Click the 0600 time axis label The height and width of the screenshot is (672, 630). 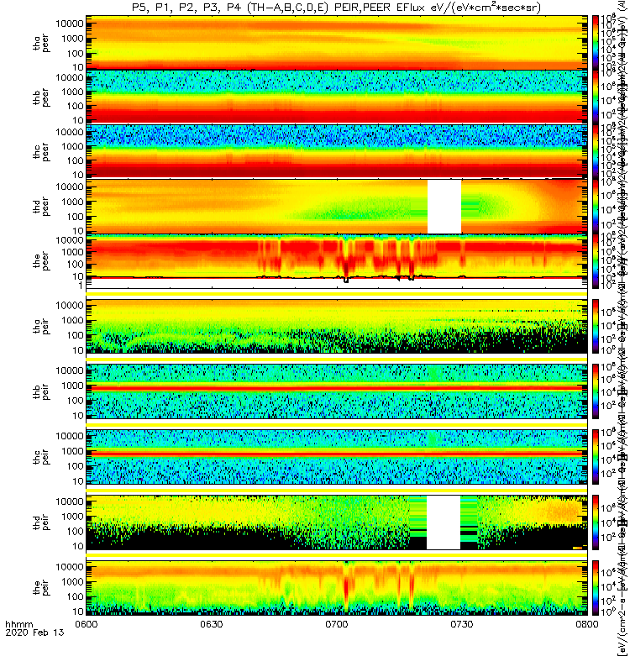click(x=87, y=624)
